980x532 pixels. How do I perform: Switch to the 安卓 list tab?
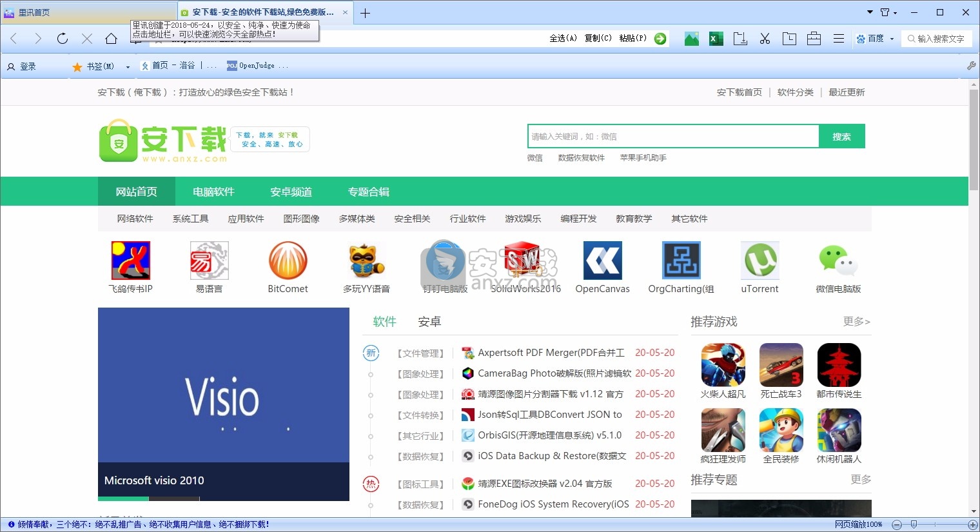tap(429, 321)
